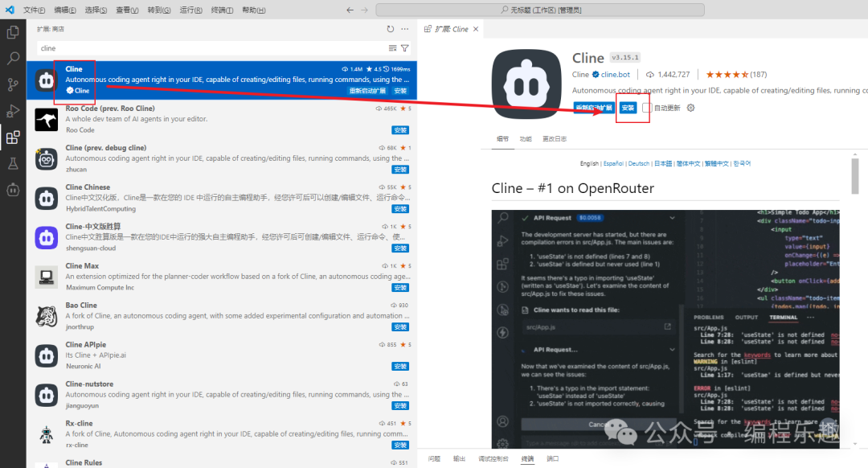Open the 日本語 readme link

pyautogui.click(x=663, y=163)
